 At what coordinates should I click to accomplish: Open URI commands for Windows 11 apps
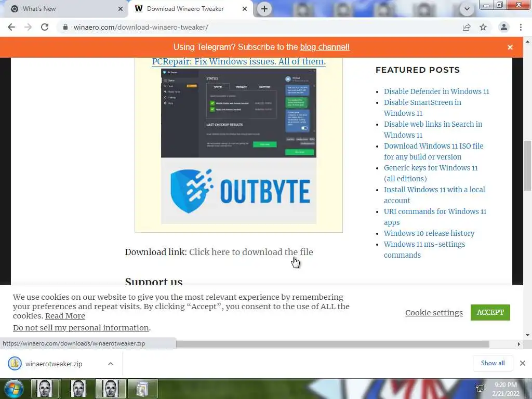(x=435, y=217)
